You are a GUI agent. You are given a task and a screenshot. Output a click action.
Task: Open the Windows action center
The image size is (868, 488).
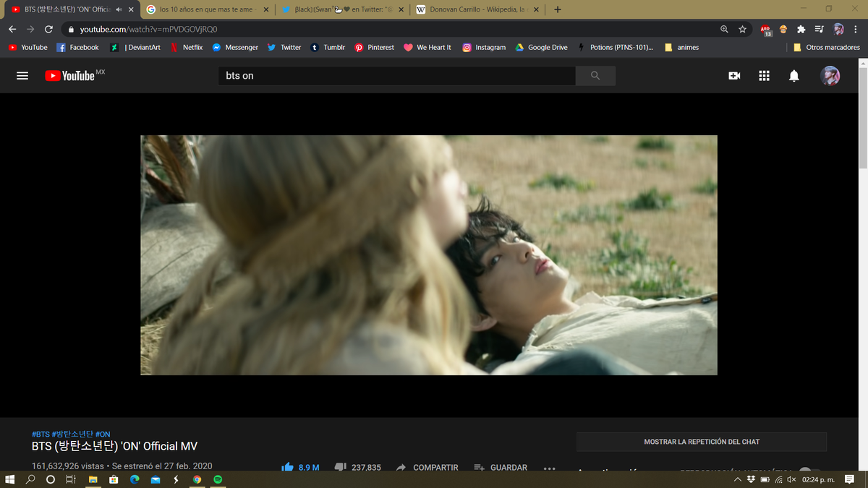point(850,479)
